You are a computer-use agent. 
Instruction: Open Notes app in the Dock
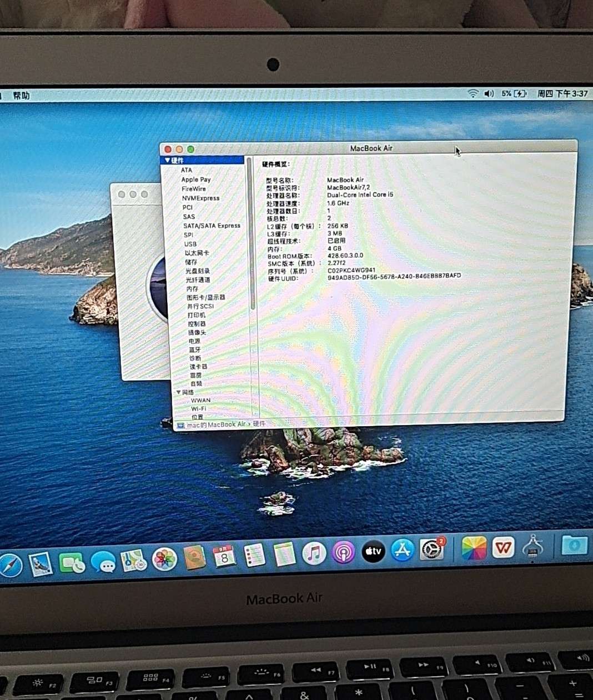(x=284, y=554)
